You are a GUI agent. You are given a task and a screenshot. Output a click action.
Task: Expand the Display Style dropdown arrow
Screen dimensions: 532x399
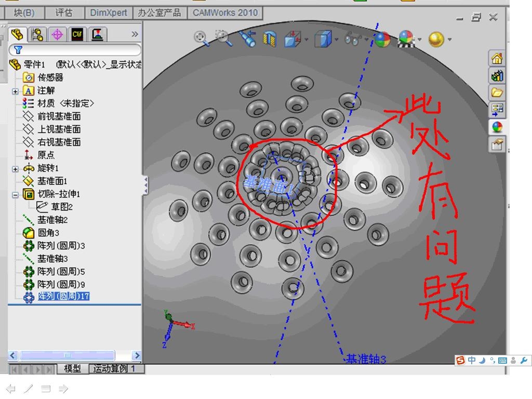[x=337, y=39]
